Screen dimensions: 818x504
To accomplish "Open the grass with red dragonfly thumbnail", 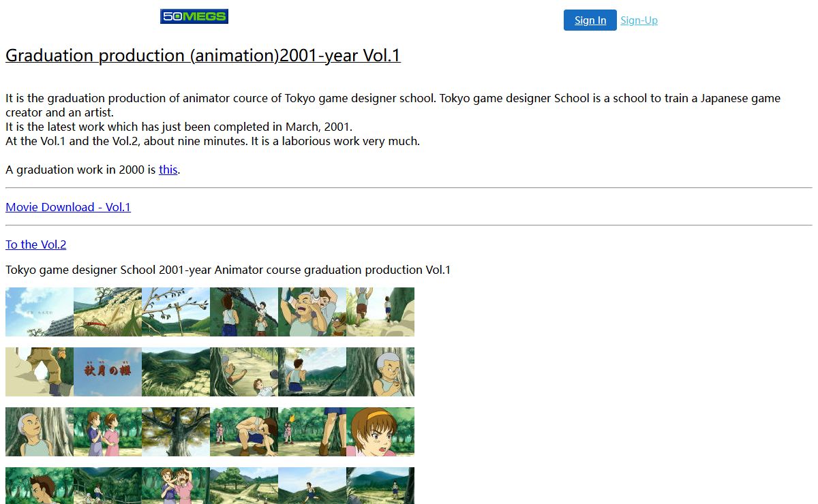I will (108, 312).
